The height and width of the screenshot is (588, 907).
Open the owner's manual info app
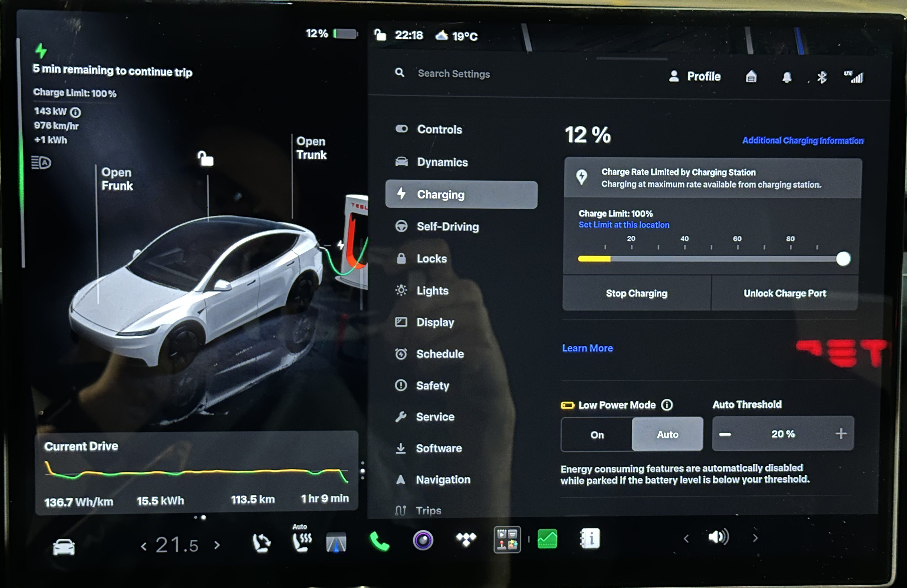coord(589,538)
